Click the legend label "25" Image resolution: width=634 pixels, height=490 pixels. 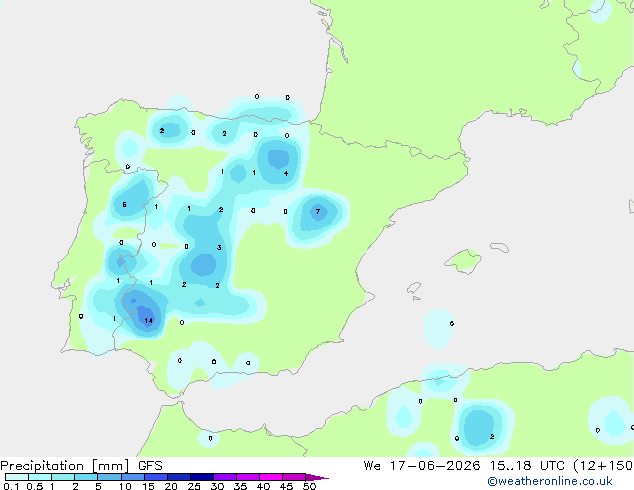(x=194, y=486)
